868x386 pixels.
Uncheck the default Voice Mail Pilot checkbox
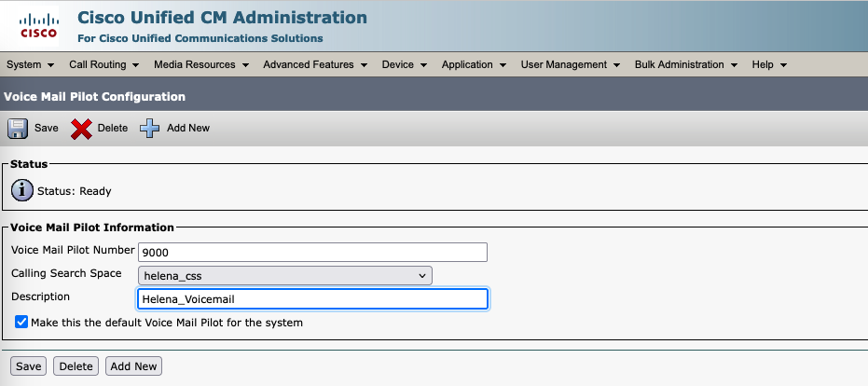pos(21,323)
